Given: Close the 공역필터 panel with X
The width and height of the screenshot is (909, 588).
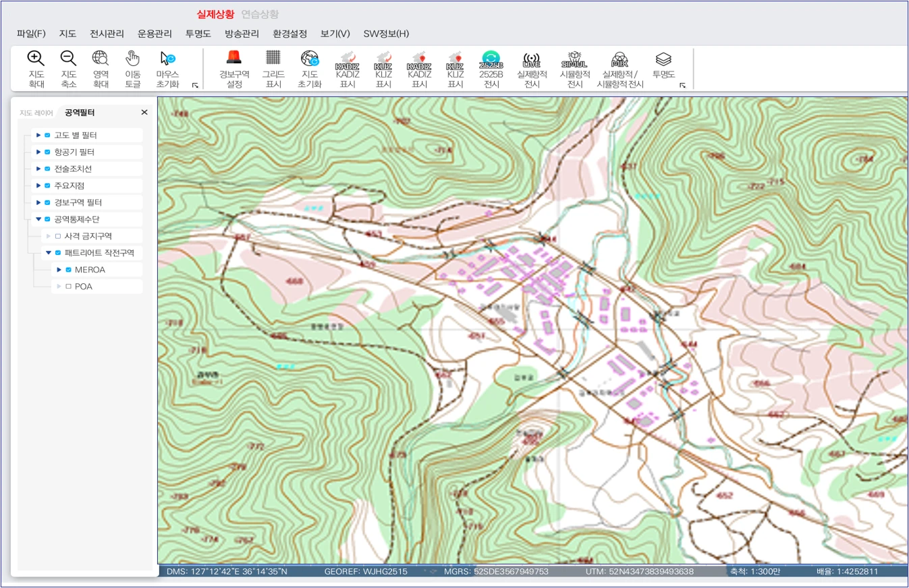Looking at the screenshot, I should tap(144, 113).
